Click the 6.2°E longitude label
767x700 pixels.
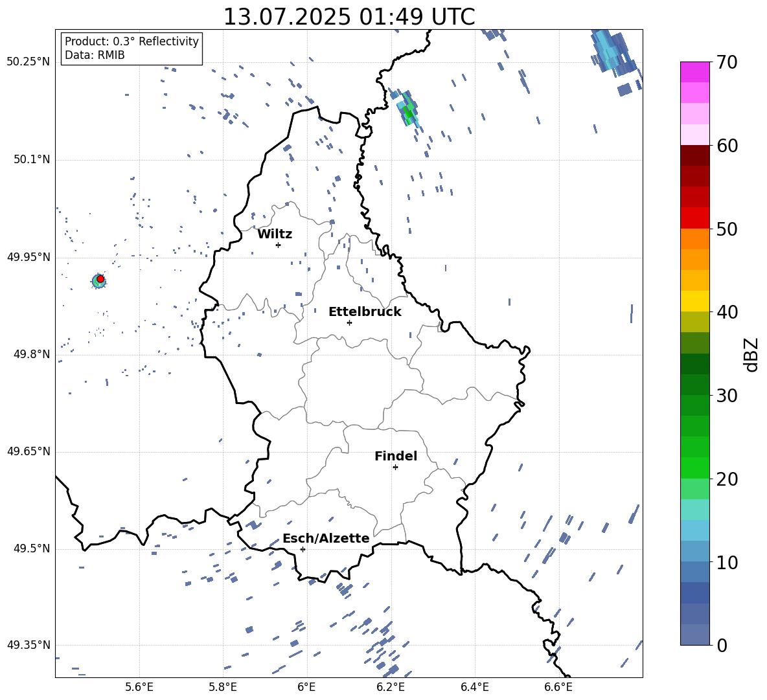tap(391, 687)
